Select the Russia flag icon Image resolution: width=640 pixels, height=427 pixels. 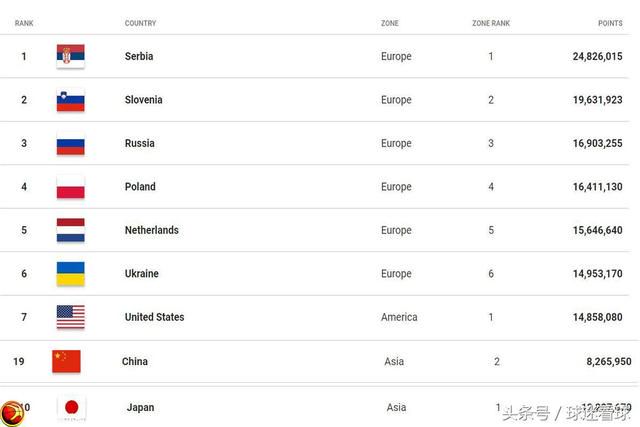tap(71, 144)
